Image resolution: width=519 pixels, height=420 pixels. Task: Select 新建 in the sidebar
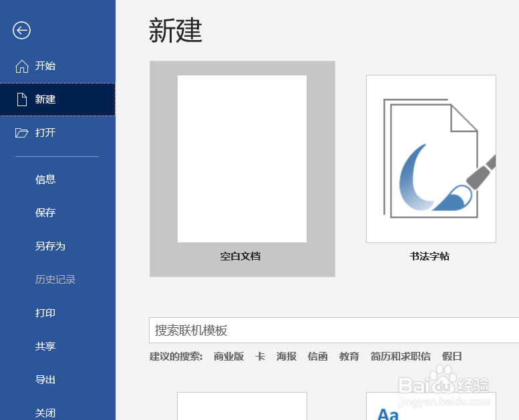(57, 99)
